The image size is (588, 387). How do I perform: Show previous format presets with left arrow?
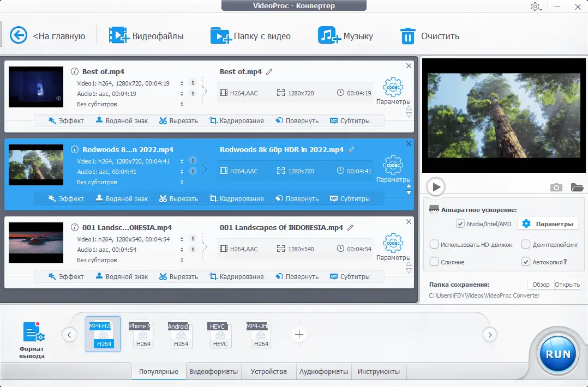point(69,335)
